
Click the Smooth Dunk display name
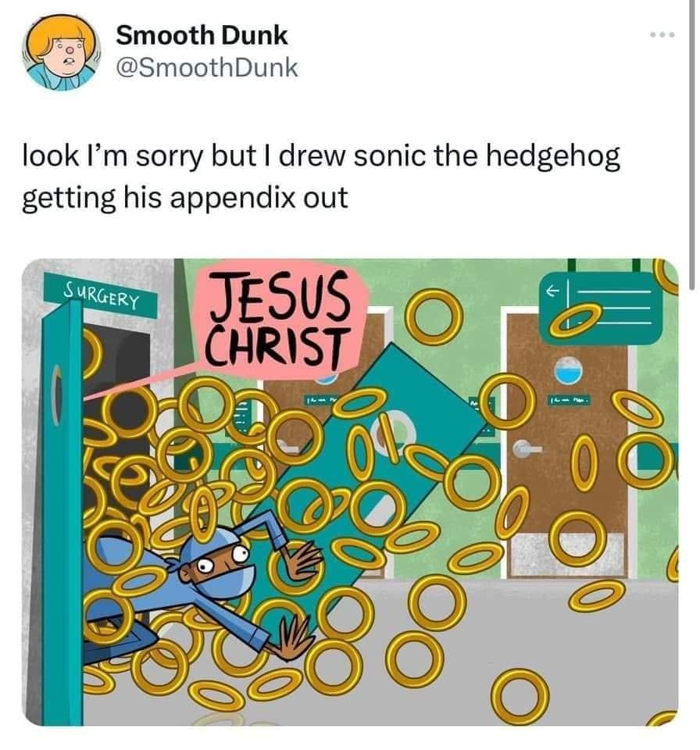202,35
